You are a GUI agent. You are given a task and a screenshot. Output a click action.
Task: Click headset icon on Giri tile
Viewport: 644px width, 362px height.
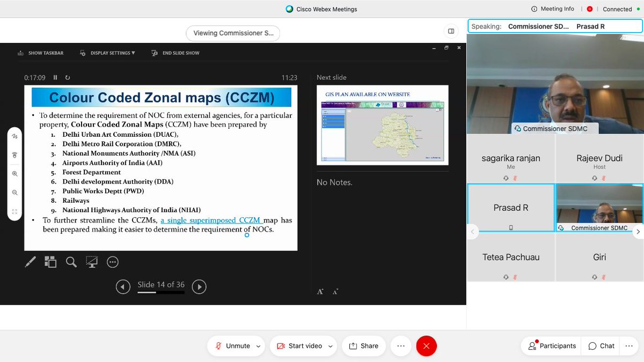tap(595, 277)
